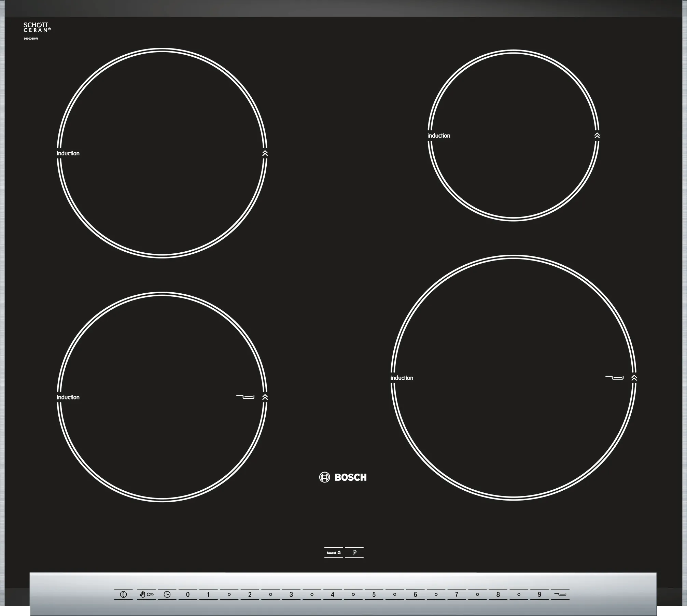The width and height of the screenshot is (687, 616).
Task: Tap the half-step dot between 1 and 2
Action: tap(229, 594)
